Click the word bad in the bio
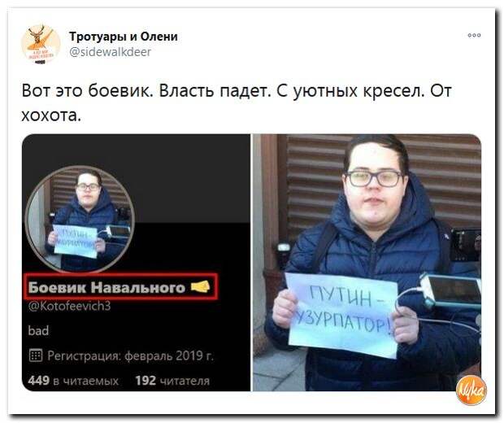Image resolution: width=504 pixels, height=423 pixels. [38, 331]
